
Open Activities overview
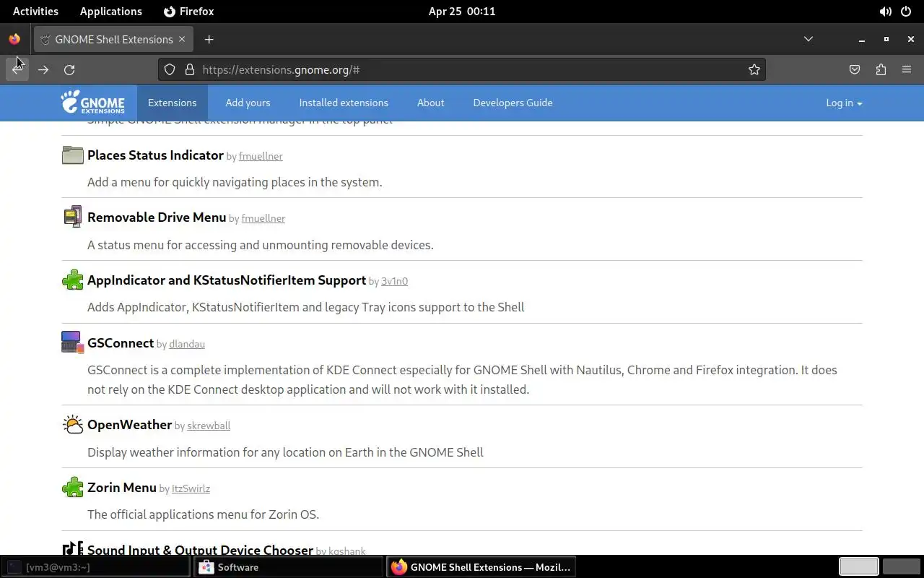tap(35, 12)
